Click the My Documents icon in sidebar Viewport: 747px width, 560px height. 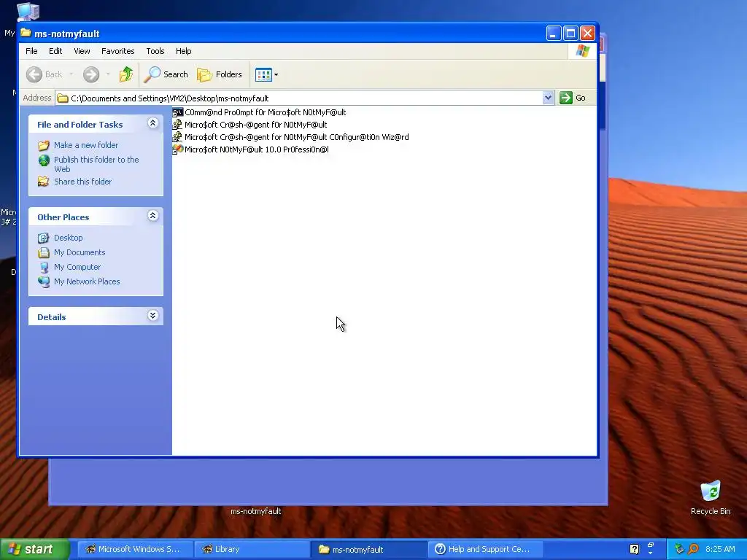pyautogui.click(x=44, y=252)
